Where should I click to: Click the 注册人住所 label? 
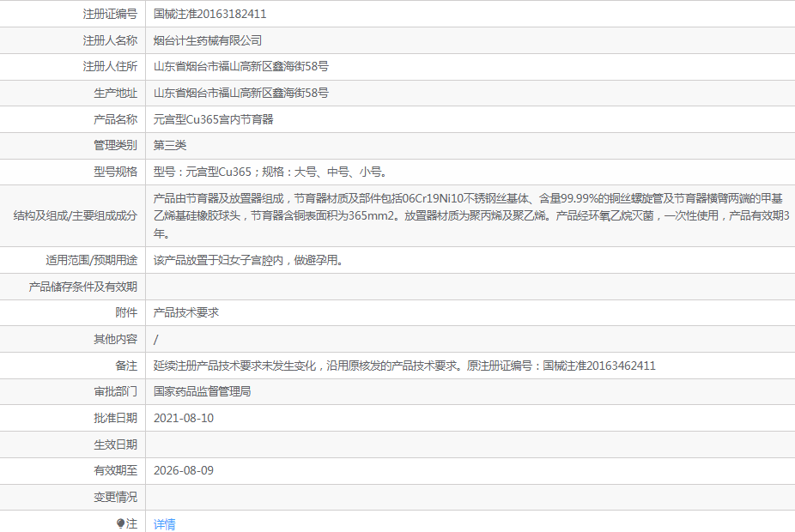(110, 66)
